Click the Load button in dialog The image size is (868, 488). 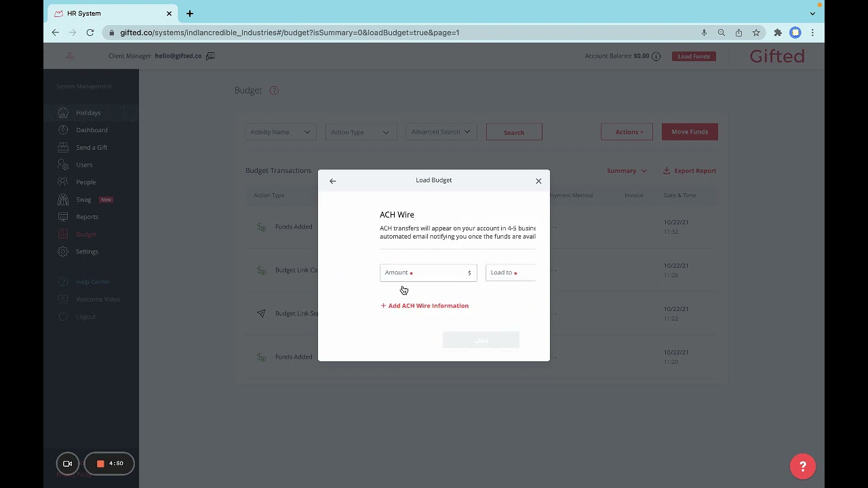[x=481, y=340]
